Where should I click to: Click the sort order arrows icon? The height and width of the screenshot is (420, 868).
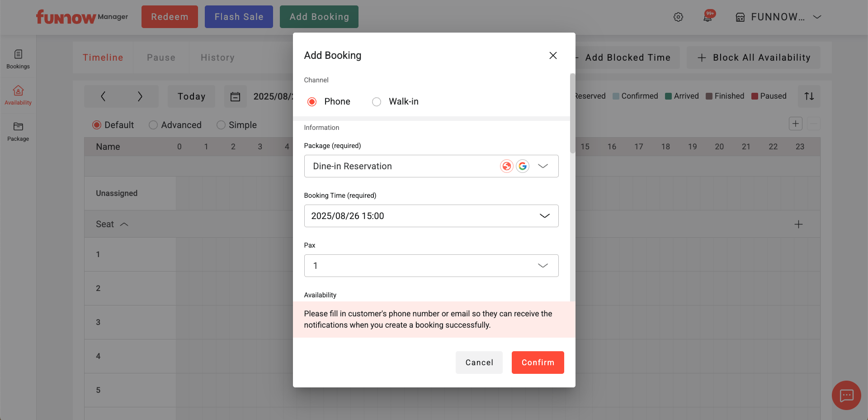(809, 96)
